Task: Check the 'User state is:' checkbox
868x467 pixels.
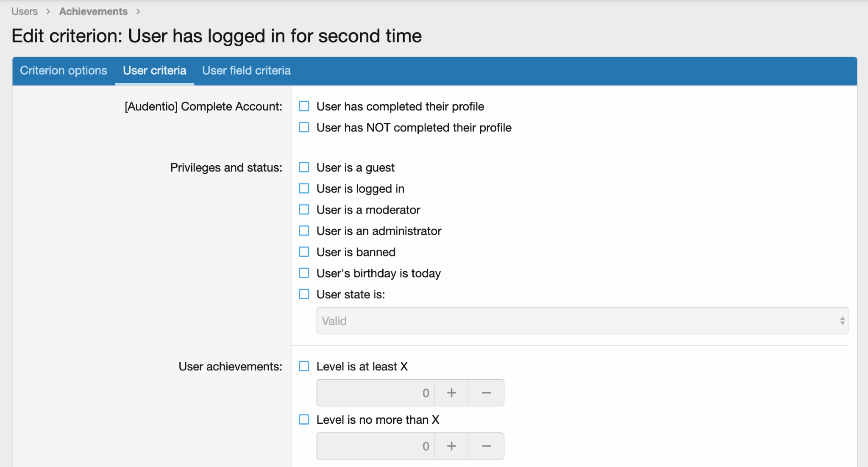Action: (304, 295)
